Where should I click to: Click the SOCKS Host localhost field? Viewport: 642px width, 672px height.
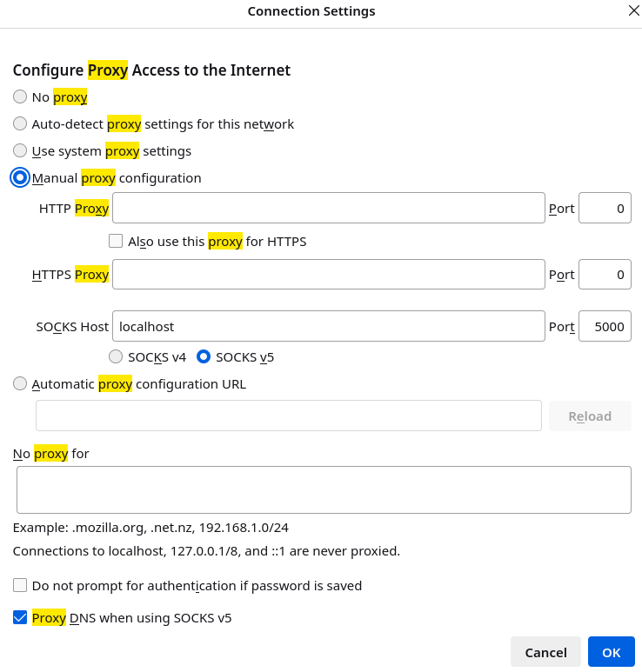pos(328,327)
